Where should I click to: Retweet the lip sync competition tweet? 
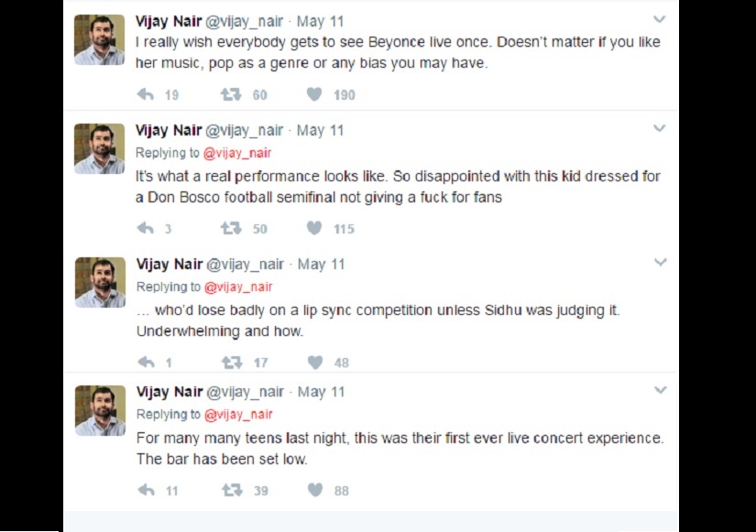(x=232, y=362)
